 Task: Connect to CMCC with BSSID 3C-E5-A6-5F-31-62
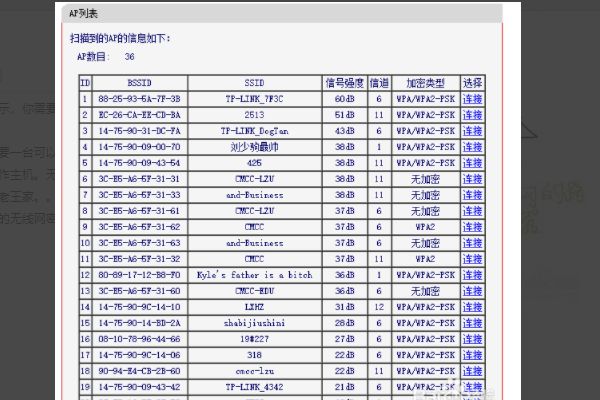473,227
